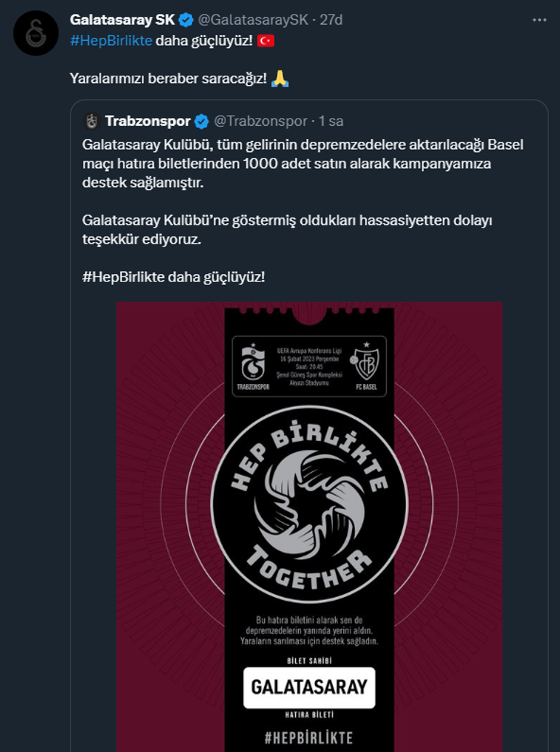560x752 pixels.
Task: Open the @Trabzonspor handle
Action: [260, 121]
